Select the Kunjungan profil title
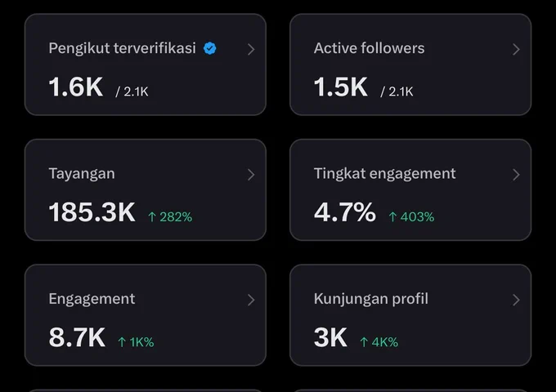Viewport: 556px width, 392px height. pyautogui.click(x=371, y=299)
